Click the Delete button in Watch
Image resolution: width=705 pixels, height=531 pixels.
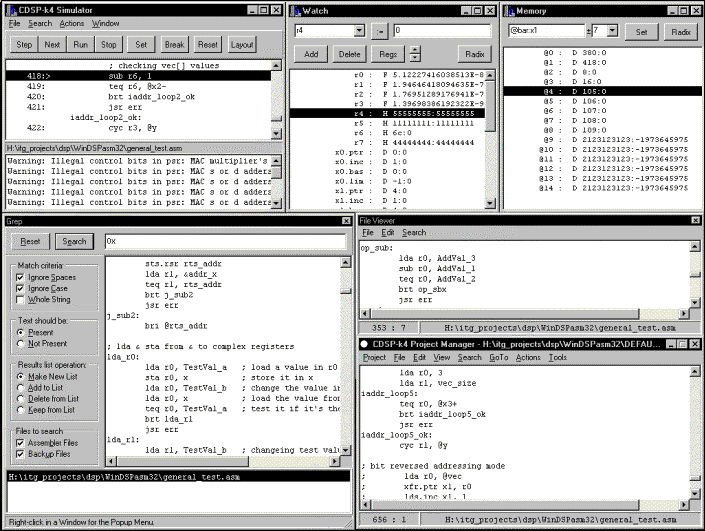click(349, 54)
